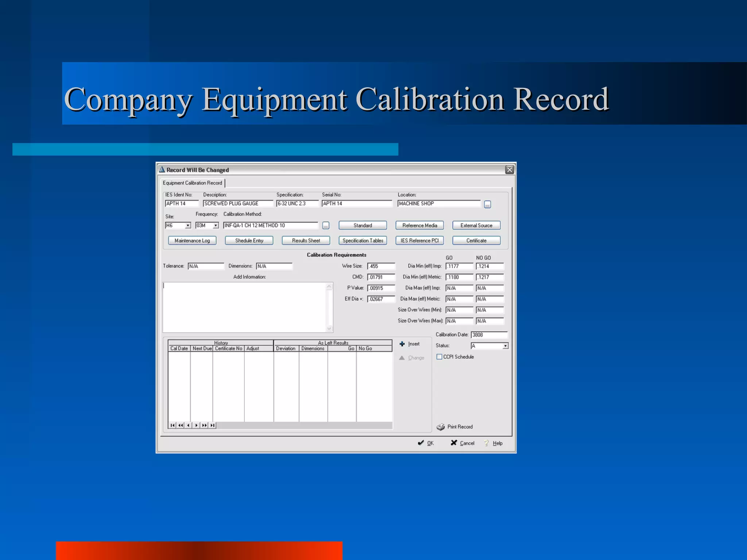Click the Cancel X button
This screenshot has height=560, width=747.
click(462, 443)
